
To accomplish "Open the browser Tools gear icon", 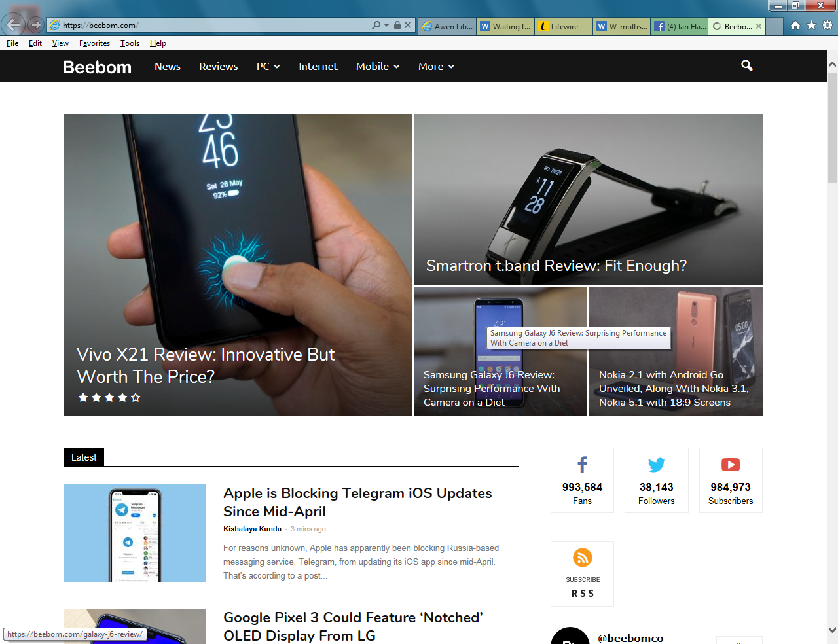I will pos(828,26).
